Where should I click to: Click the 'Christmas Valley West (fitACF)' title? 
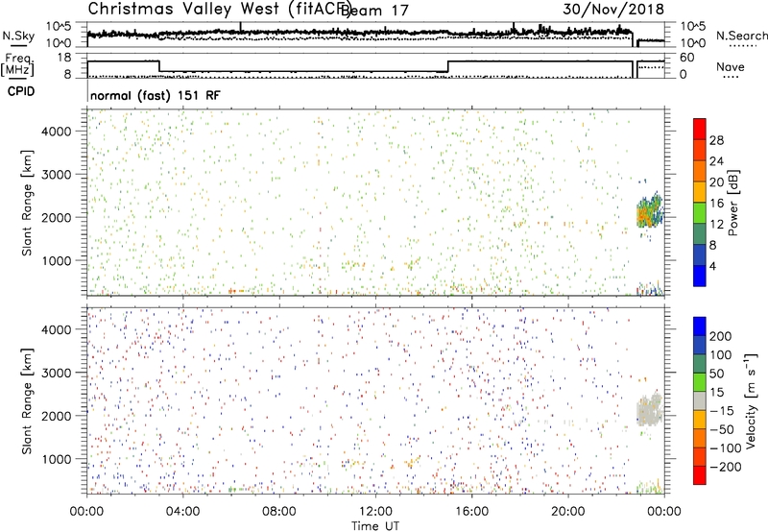(x=219, y=10)
